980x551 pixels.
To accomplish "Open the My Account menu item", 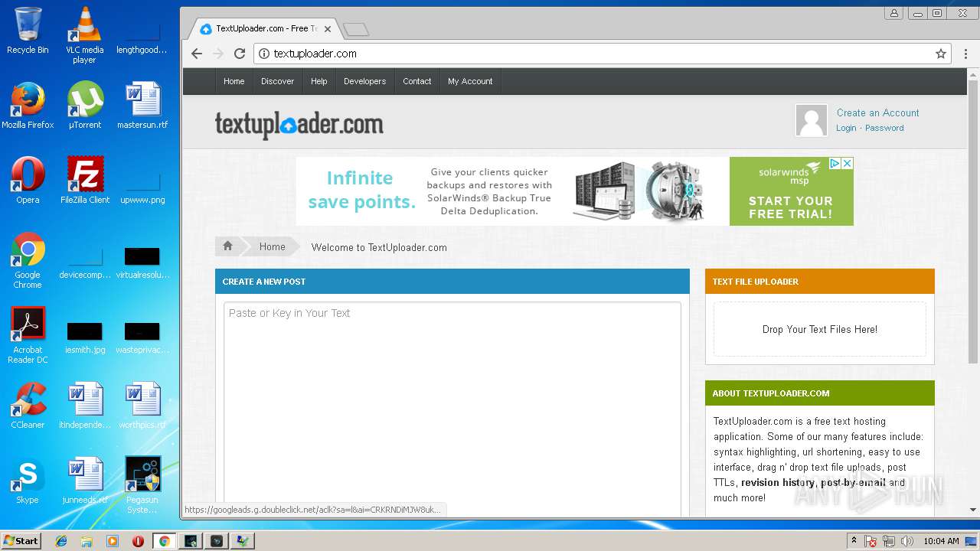I will 470,81.
